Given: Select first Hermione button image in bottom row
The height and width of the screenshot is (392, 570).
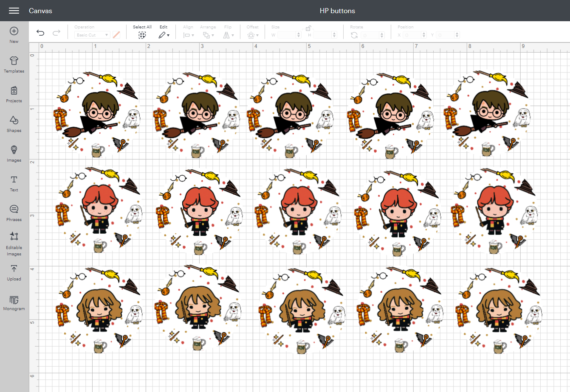Looking at the screenshot, I should pyautogui.click(x=99, y=311).
